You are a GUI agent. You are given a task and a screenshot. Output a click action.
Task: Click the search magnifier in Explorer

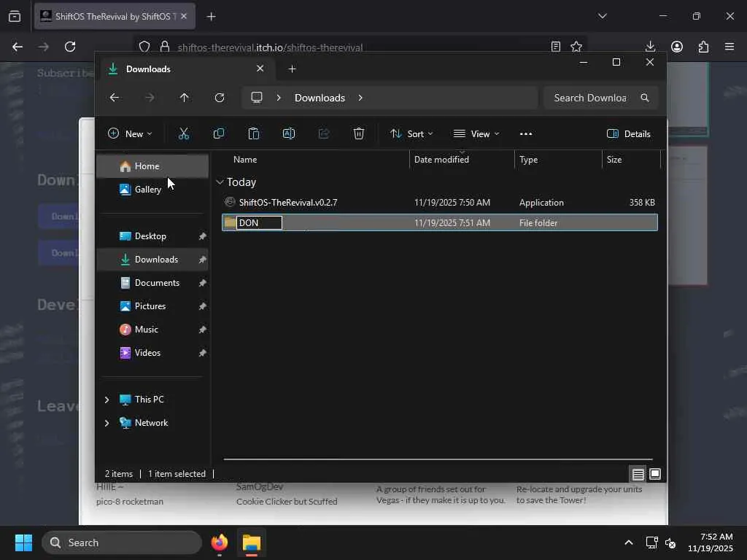(x=645, y=98)
